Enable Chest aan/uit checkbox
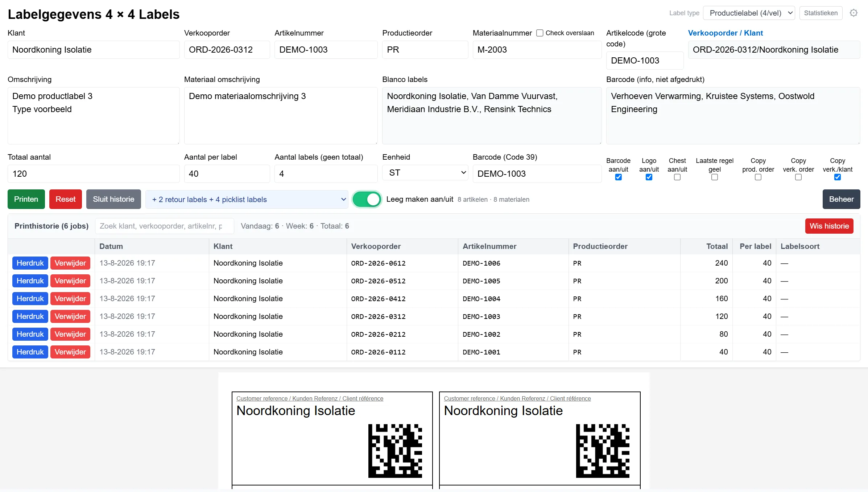Viewport: 868px width, 492px height. click(677, 177)
